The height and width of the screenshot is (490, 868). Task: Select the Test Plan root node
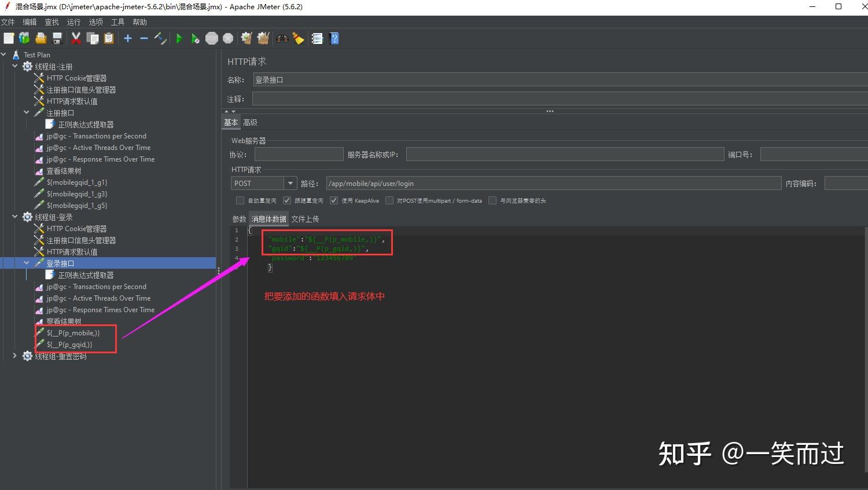[x=36, y=55]
